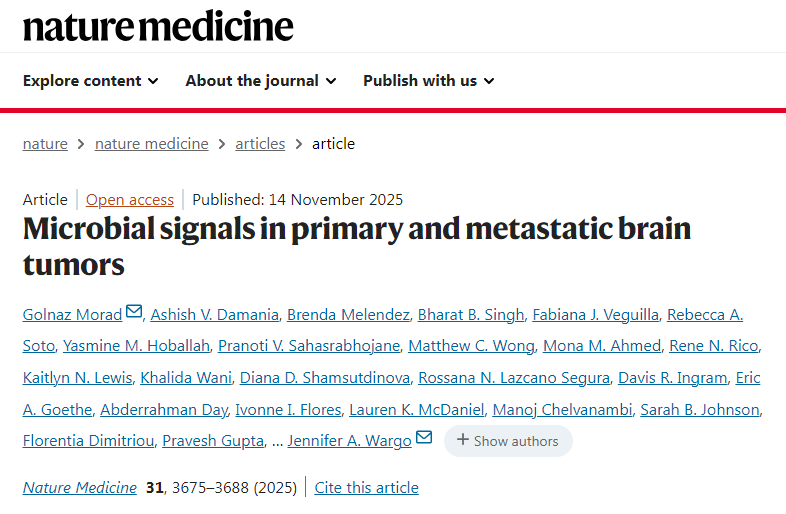The image size is (786, 514).
Task: Click the Nature Medicine journal citation link
Action: (80, 488)
